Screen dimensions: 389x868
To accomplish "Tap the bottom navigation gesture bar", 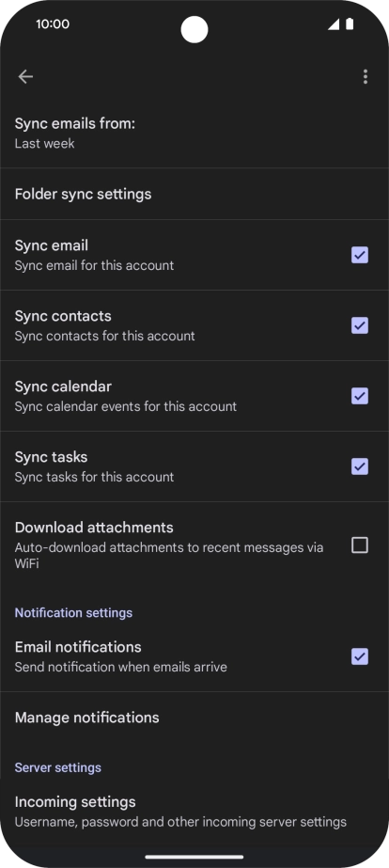I will click(x=194, y=857).
